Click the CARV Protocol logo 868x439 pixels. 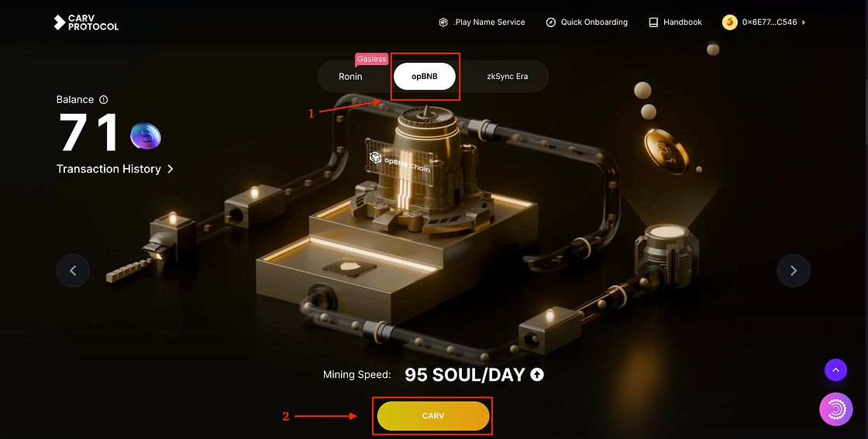tap(86, 22)
